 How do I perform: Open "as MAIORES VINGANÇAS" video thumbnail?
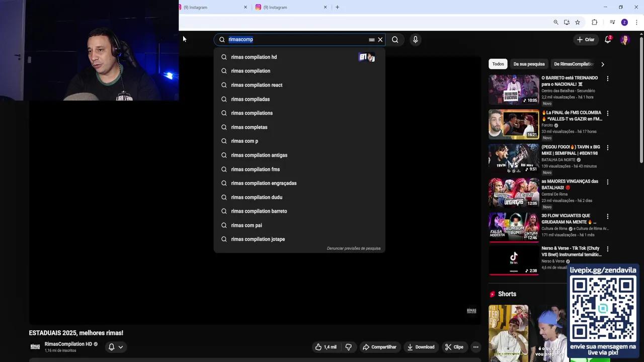click(x=514, y=193)
